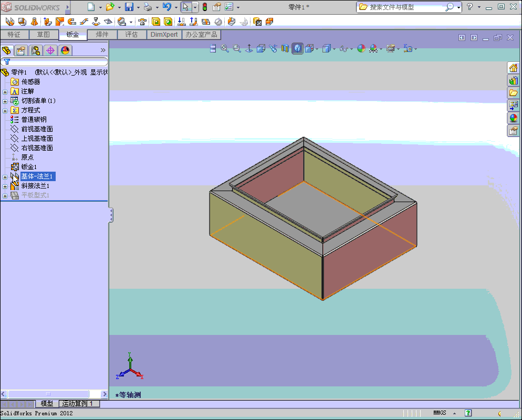The height and width of the screenshot is (420, 522).
Task: Open the Corners tool dropdown arrow
Action: click(x=131, y=22)
